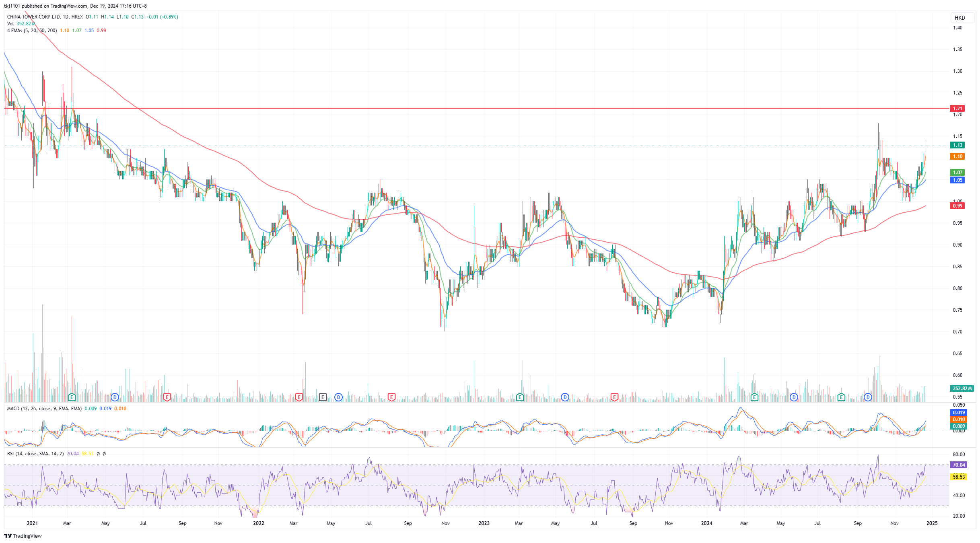Open the dividend marker near May 2024

pyautogui.click(x=794, y=397)
